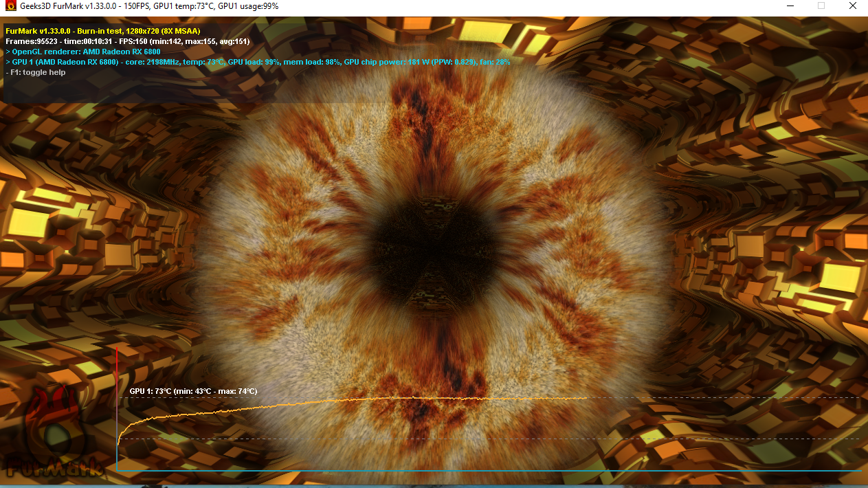Viewport: 868px width, 488px height.
Task: Click the GPU 1 core and temp info line
Action: 257,62
